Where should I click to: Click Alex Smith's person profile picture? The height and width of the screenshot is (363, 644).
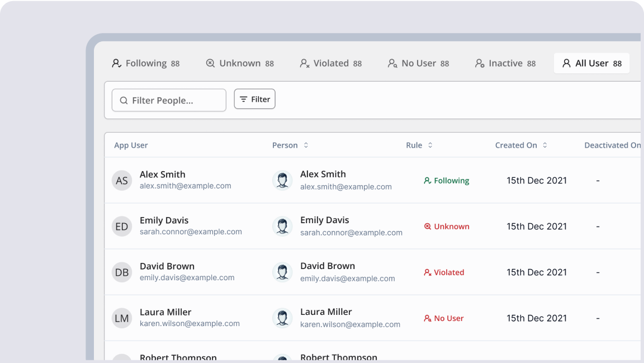coord(282,181)
